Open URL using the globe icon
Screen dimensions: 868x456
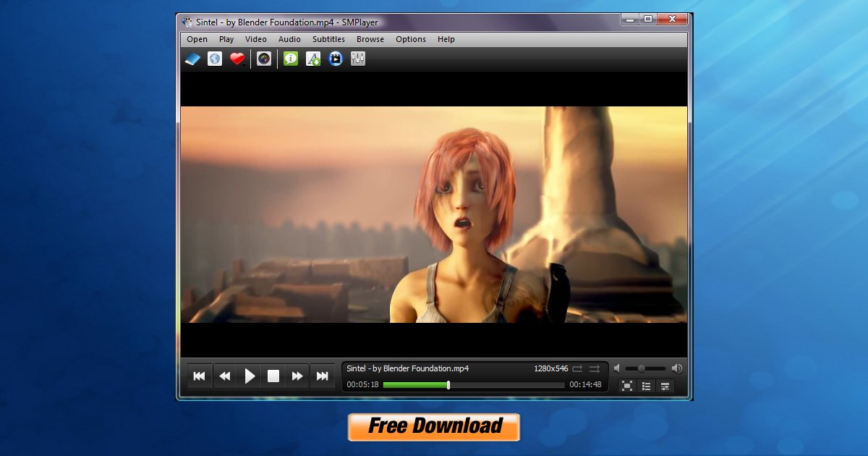point(215,59)
